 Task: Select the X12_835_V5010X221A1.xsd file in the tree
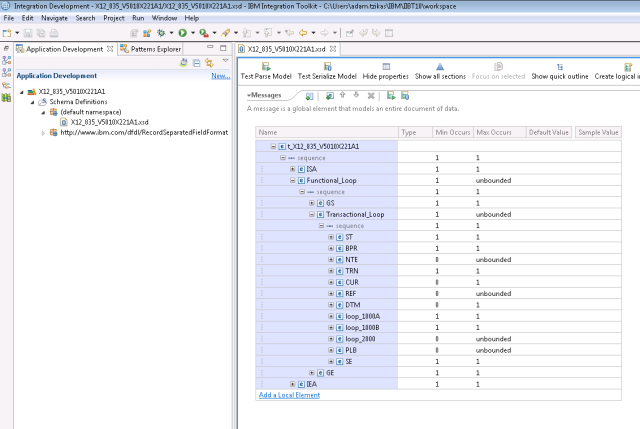coord(109,122)
